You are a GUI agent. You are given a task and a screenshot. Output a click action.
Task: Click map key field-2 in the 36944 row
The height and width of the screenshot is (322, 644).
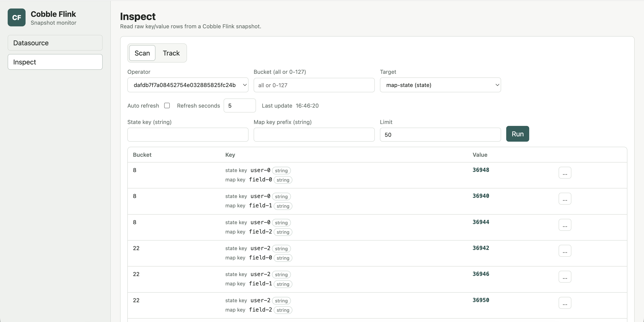[260, 232]
